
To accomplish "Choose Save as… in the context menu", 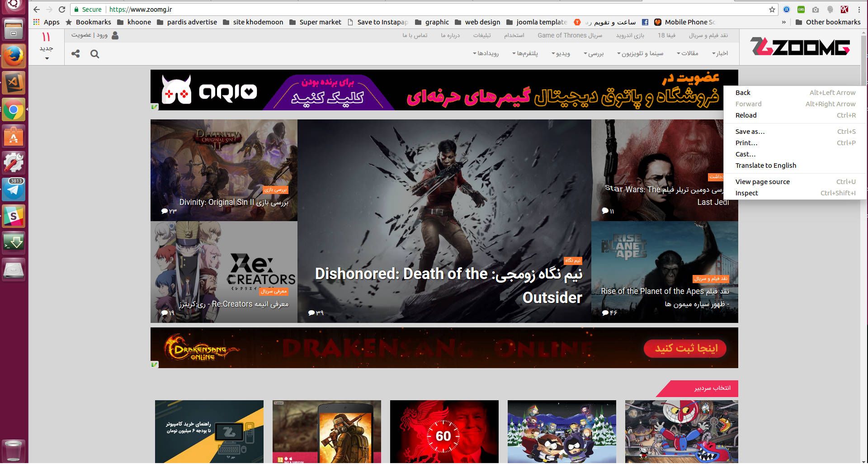I will pyautogui.click(x=795, y=132).
